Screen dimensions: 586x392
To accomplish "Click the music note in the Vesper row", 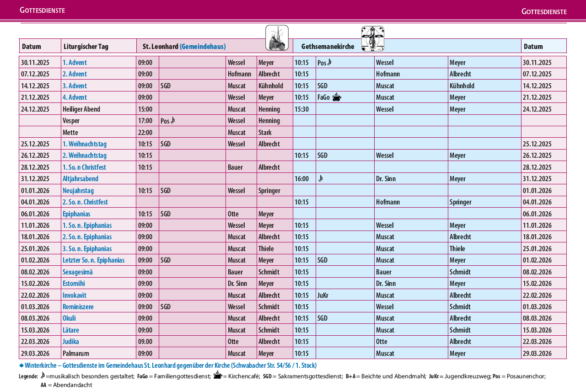I will coord(173,120).
